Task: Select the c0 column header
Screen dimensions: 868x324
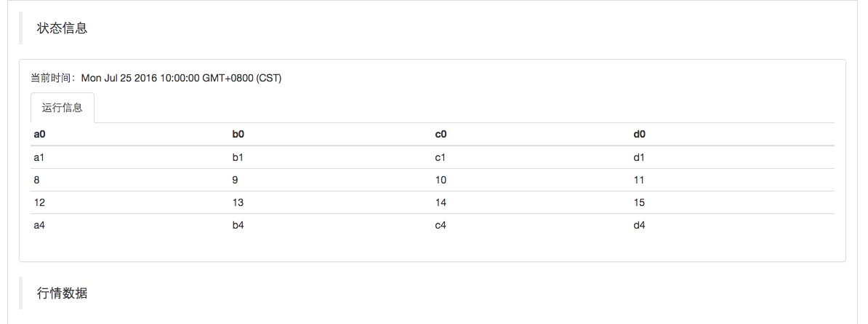Action: tap(441, 135)
